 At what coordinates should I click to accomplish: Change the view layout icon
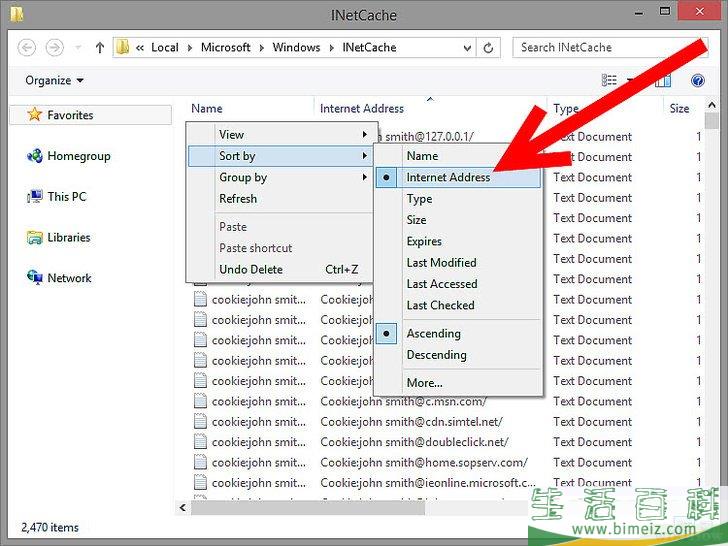[x=609, y=80]
